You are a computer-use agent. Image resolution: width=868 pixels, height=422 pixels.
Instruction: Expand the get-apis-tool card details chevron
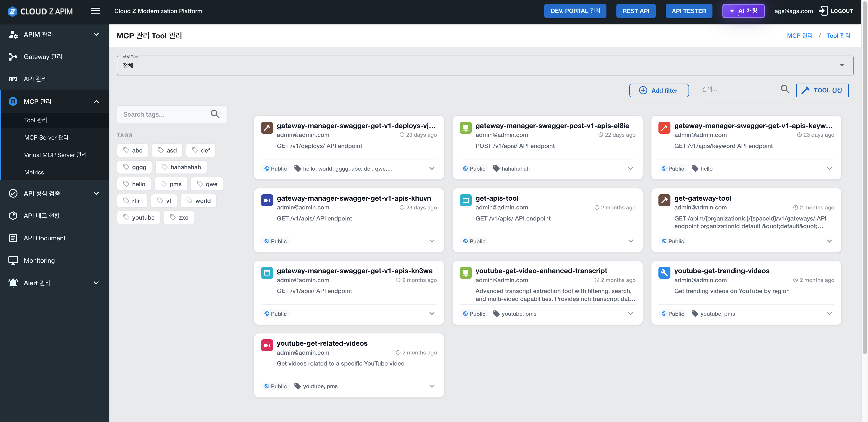630,241
